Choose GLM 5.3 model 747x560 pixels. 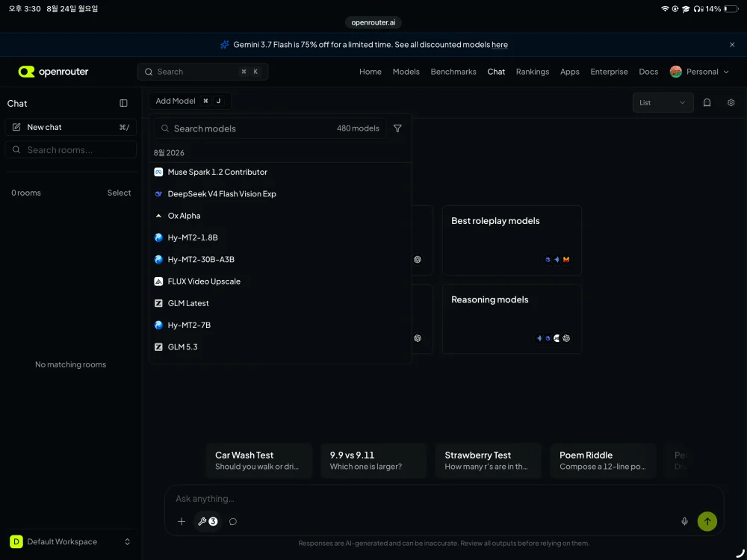pyautogui.click(x=280, y=347)
